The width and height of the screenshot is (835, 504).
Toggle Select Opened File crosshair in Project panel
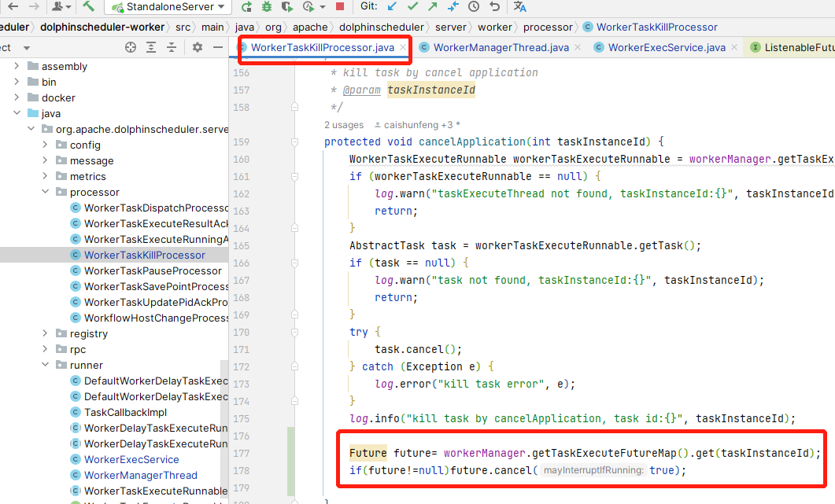click(131, 46)
